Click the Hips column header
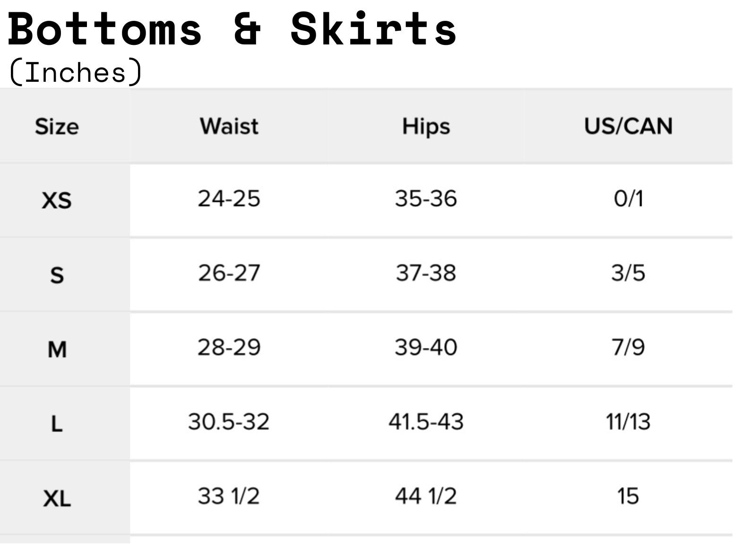756x546 pixels. pyautogui.click(x=426, y=127)
